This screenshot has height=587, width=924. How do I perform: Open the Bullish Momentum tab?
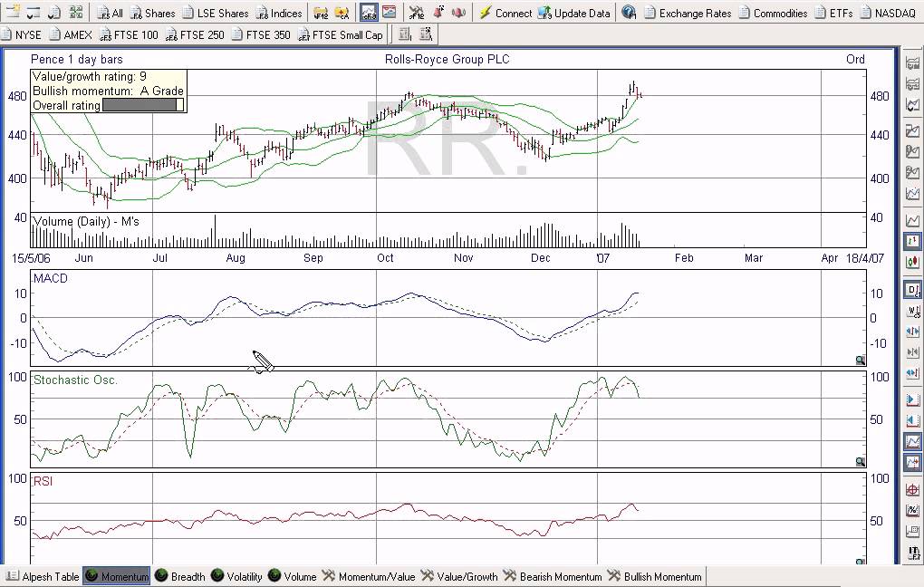[654, 576]
